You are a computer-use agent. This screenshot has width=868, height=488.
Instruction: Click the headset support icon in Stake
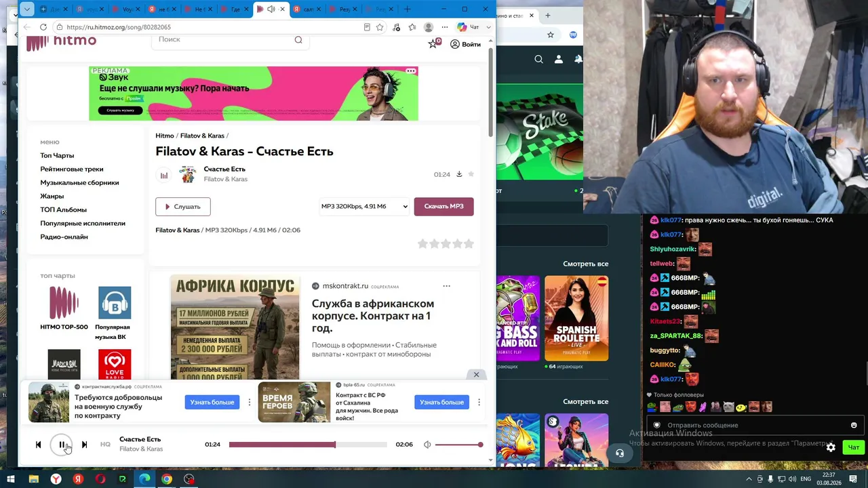620,453
